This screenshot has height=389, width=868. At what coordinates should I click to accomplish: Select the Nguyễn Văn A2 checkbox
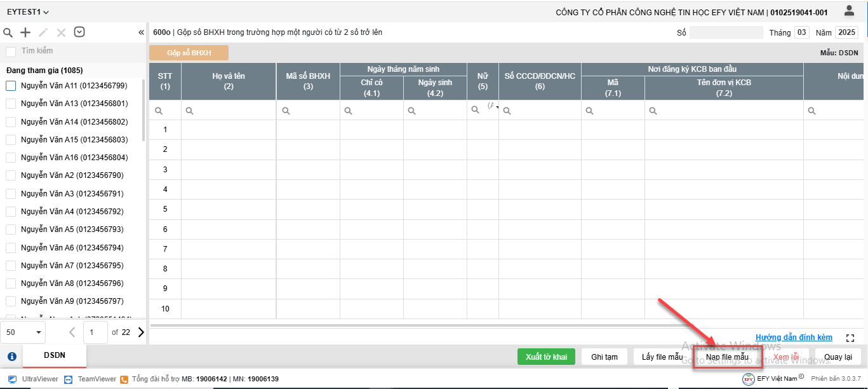click(11, 175)
